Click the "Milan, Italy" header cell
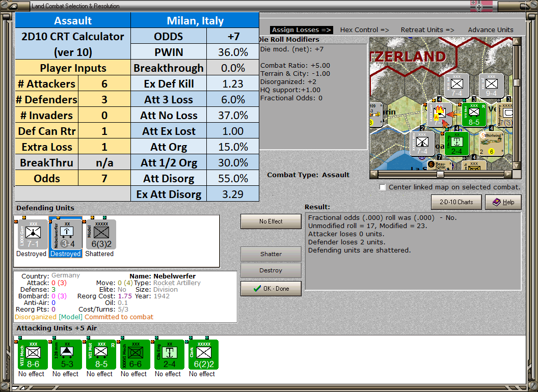538x392 pixels. point(195,20)
